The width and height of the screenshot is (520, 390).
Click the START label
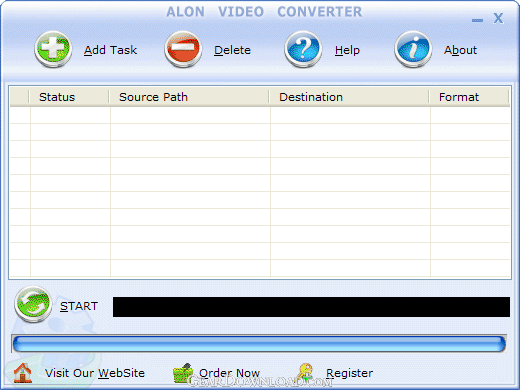(x=79, y=306)
